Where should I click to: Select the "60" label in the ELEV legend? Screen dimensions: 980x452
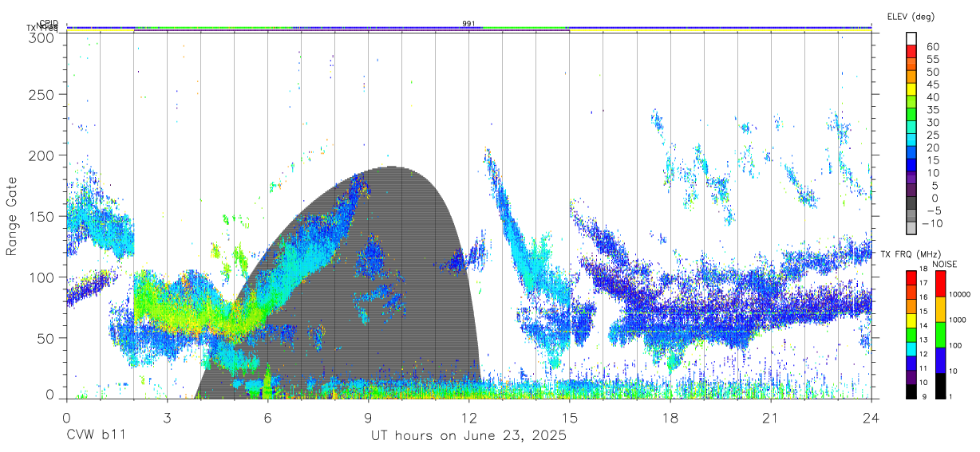click(x=932, y=47)
